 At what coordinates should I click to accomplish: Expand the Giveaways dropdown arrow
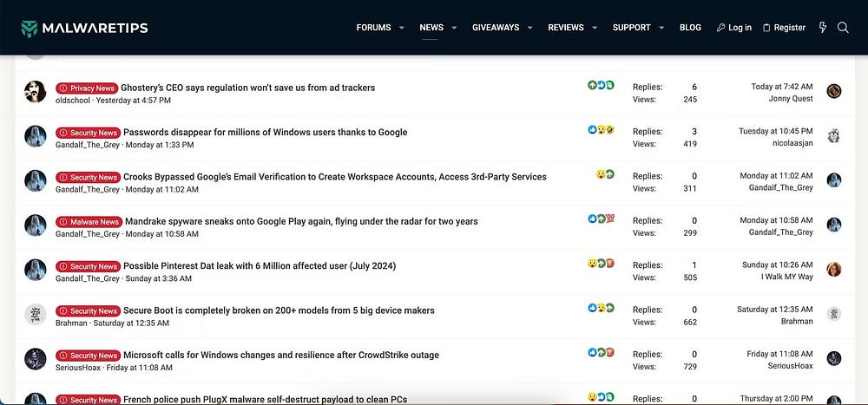[x=530, y=28]
